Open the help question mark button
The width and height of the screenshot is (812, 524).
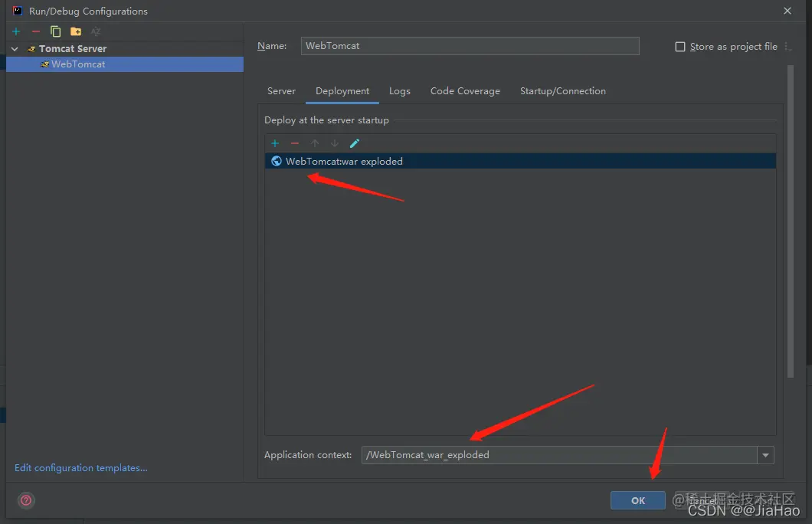point(26,500)
